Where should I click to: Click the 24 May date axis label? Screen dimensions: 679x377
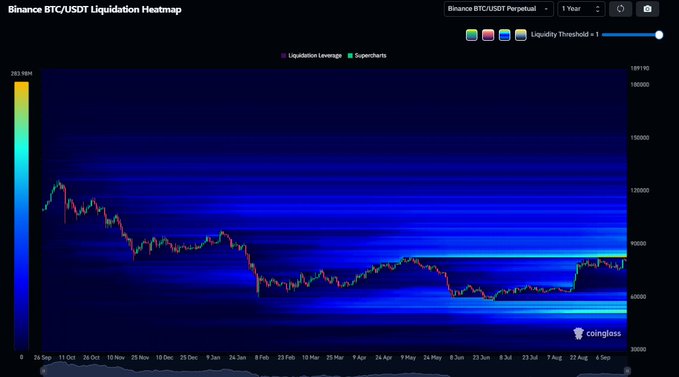point(433,358)
